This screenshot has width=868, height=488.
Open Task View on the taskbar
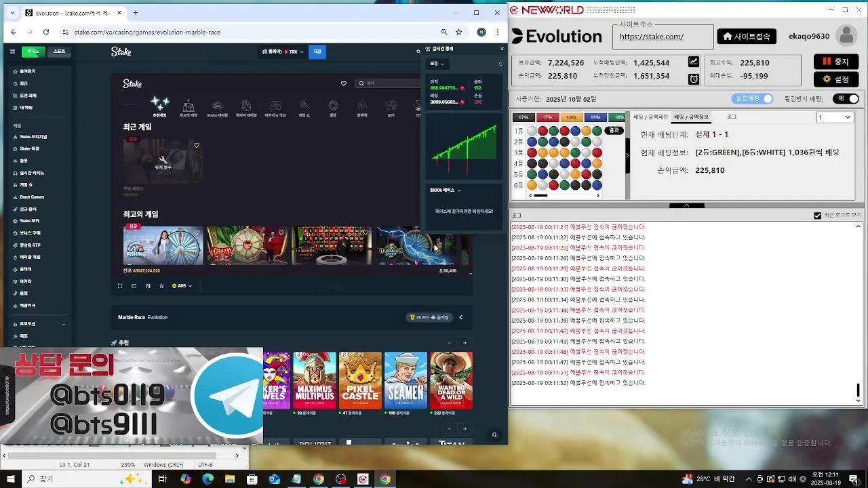(x=163, y=479)
